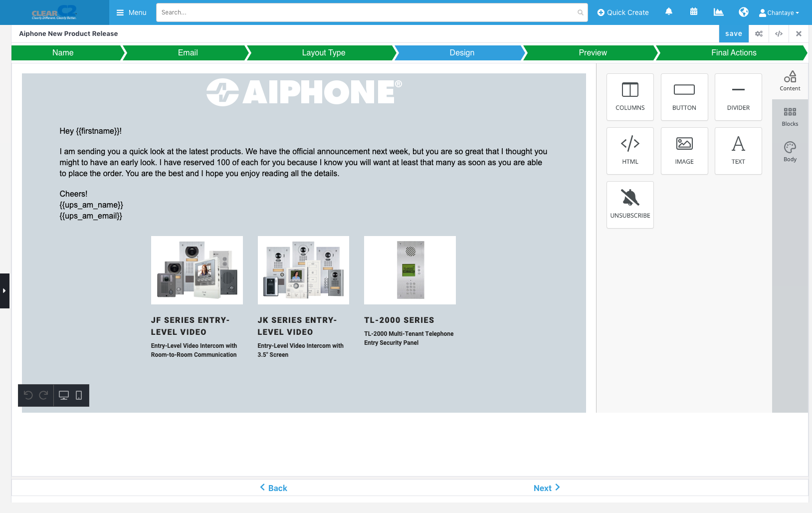The image size is (812, 513).
Task: Open the Content panel tab
Action: point(790,81)
